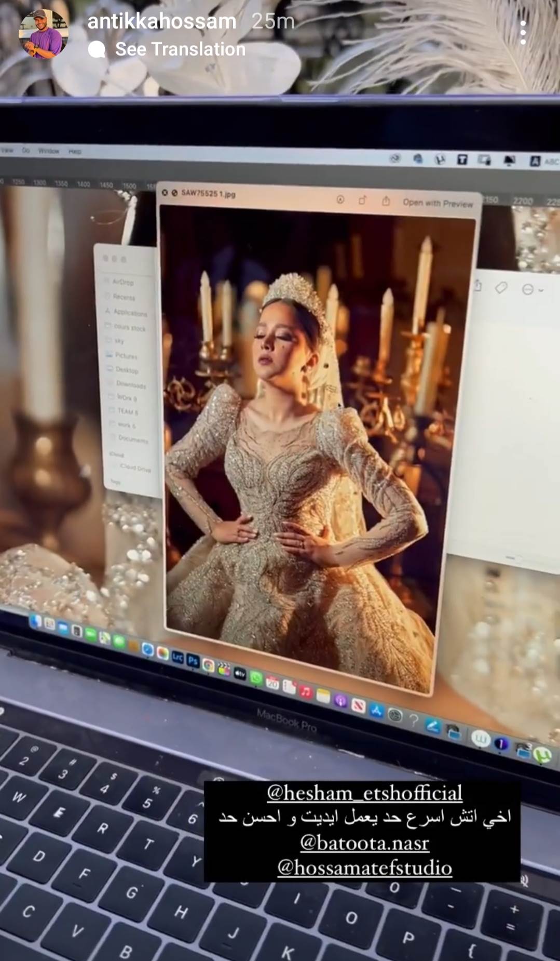The image size is (560, 961).
Task: Open WhatsApp from the Dock
Action: pyautogui.click(x=256, y=677)
